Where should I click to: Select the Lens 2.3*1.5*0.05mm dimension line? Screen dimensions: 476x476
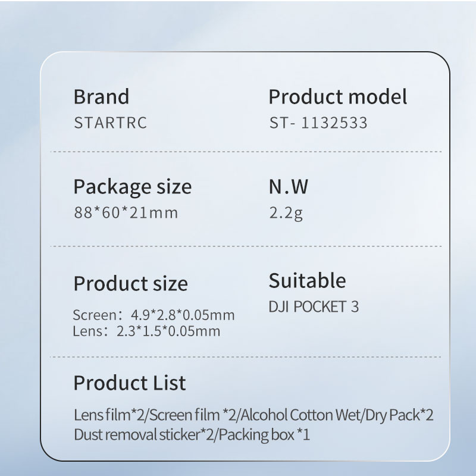pyautogui.click(x=146, y=331)
